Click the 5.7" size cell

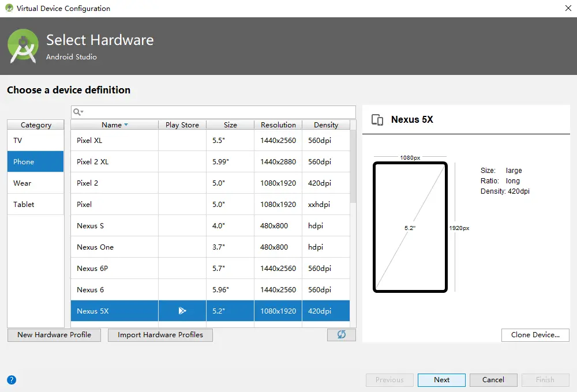tap(230, 269)
